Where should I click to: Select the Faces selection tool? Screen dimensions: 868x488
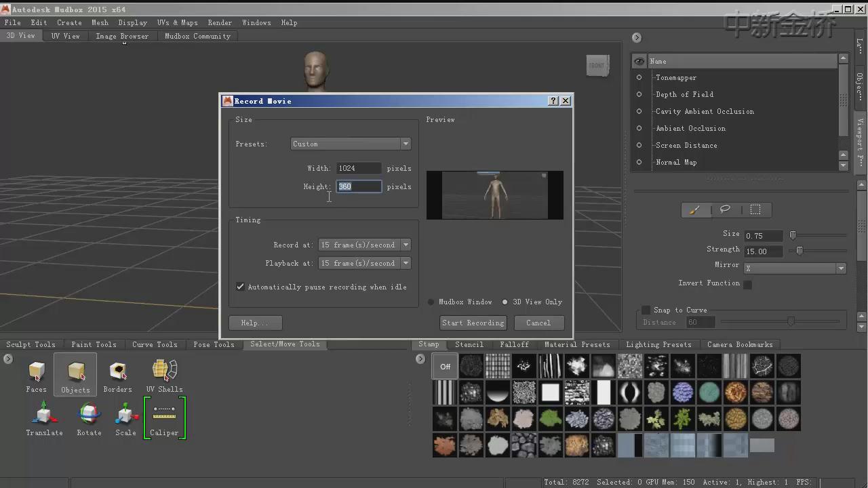[37, 376]
